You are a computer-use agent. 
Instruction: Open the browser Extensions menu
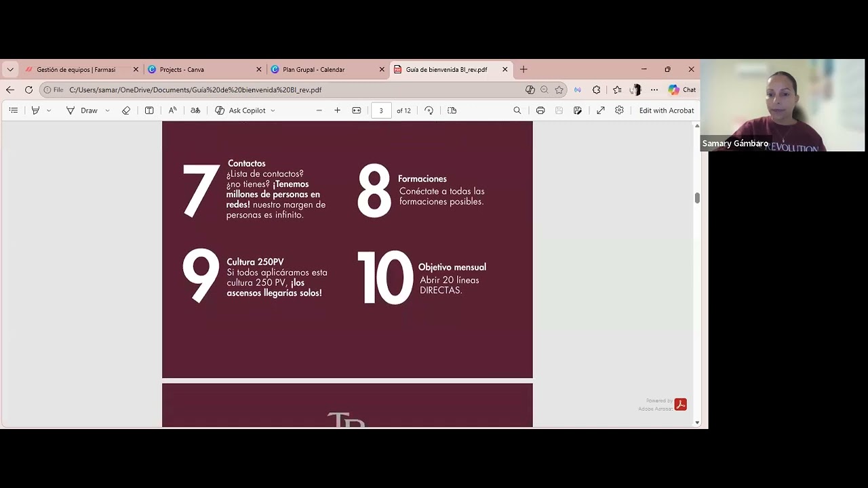click(x=596, y=89)
